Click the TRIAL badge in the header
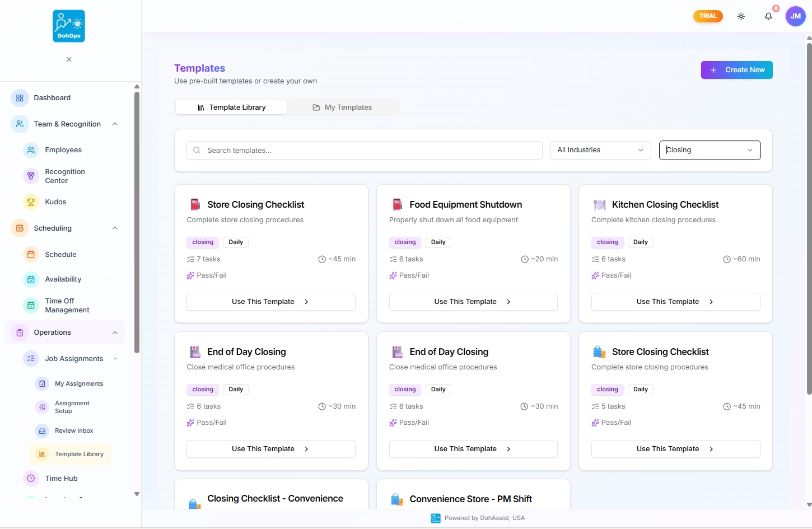The width and height of the screenshot is (812, 529). point(707,16)
